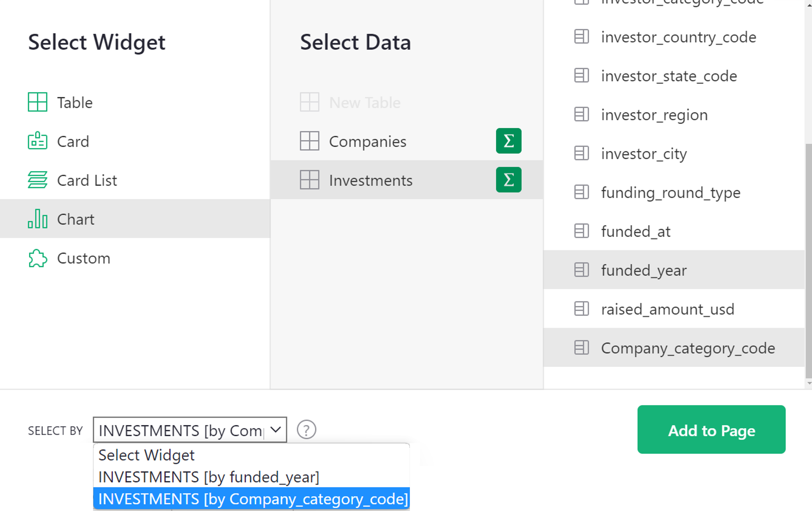
Task: Choose the Custom widget puzzle icon
Action: tap(37, 258)
